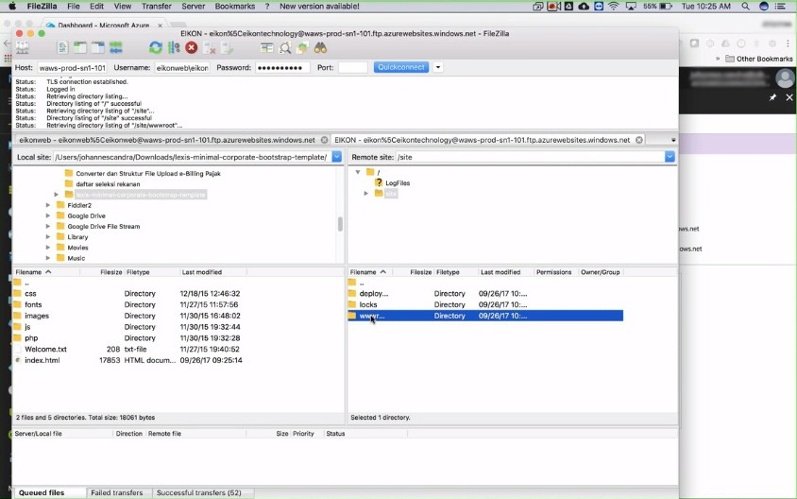Open the Site Manager icon in toolbar
The height and width of the screenshot is (499, 797).
(22, 48)
